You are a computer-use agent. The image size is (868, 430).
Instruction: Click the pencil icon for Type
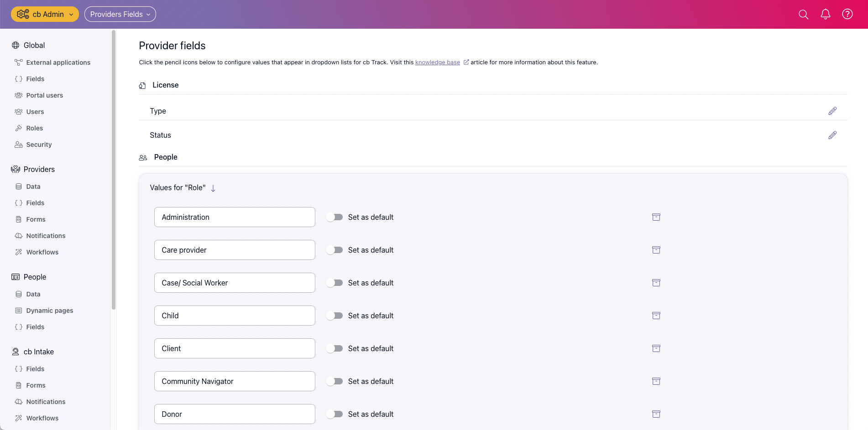(832, 111)
